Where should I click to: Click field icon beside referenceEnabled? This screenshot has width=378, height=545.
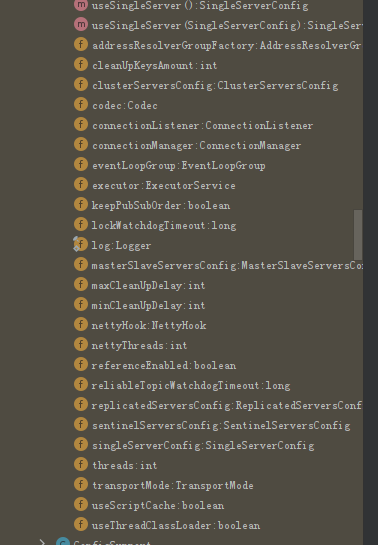(81, 364)
